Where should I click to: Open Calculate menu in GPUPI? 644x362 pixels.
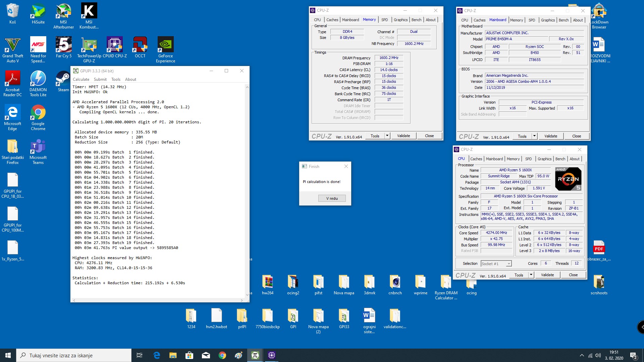coord(81,79)
